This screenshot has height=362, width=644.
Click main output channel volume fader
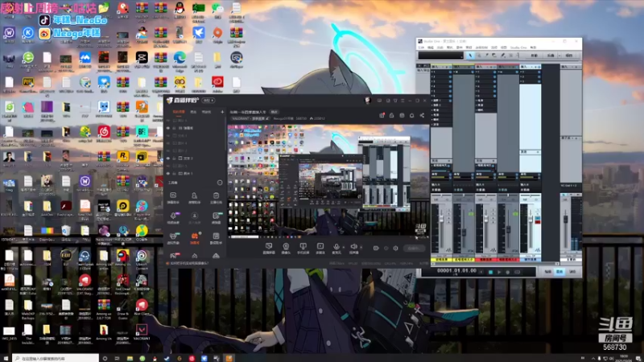[566, 219]
